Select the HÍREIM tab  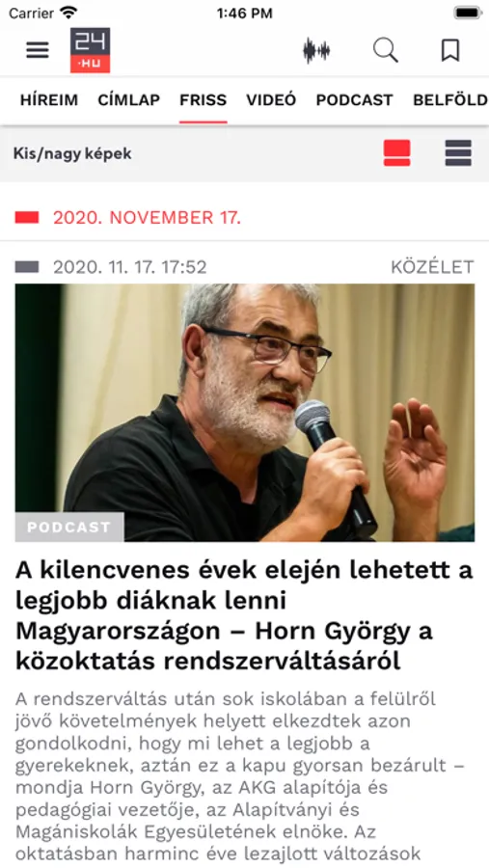click(x=49, y=100)
